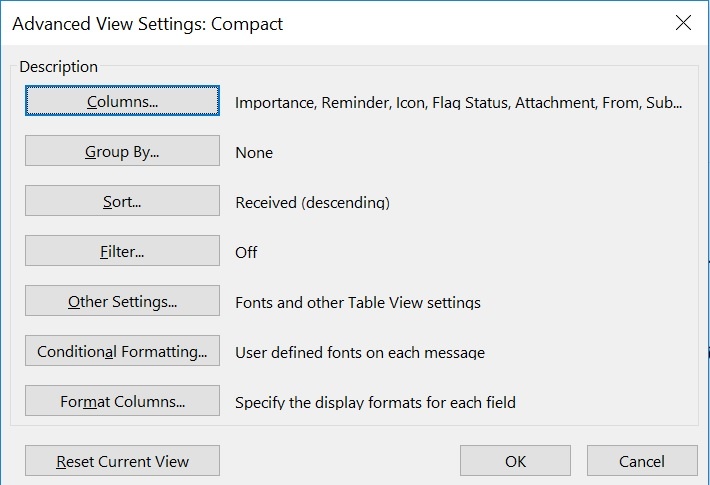Screen dimensions: 710x485
Task: Click the "Description" group label
Action: (x=59, y=67)
